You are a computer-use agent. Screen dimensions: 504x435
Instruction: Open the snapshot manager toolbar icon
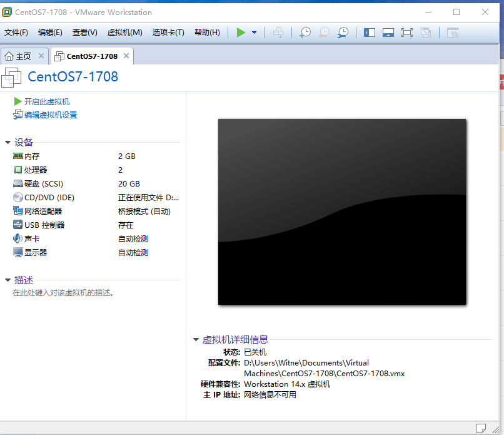point(343,33)
